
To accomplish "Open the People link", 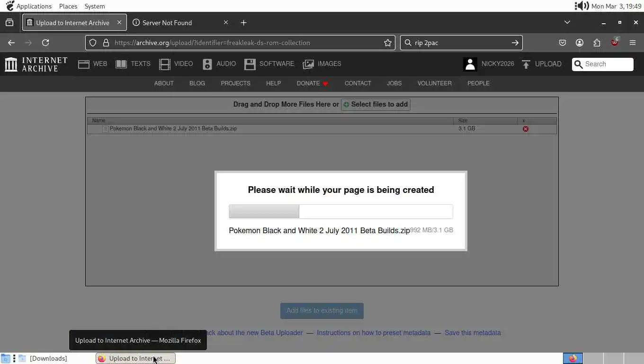I will [478, 83].
